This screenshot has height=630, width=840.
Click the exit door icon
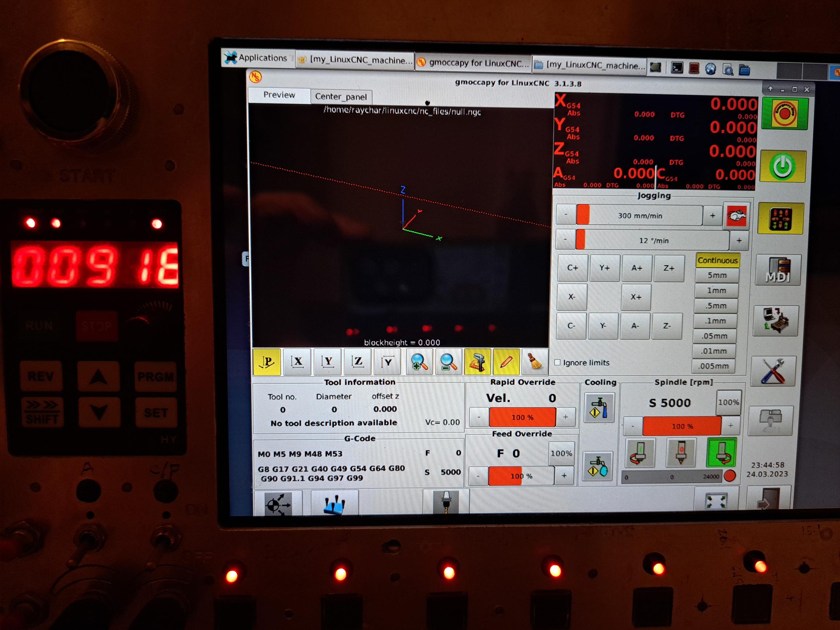click(769, 497)
